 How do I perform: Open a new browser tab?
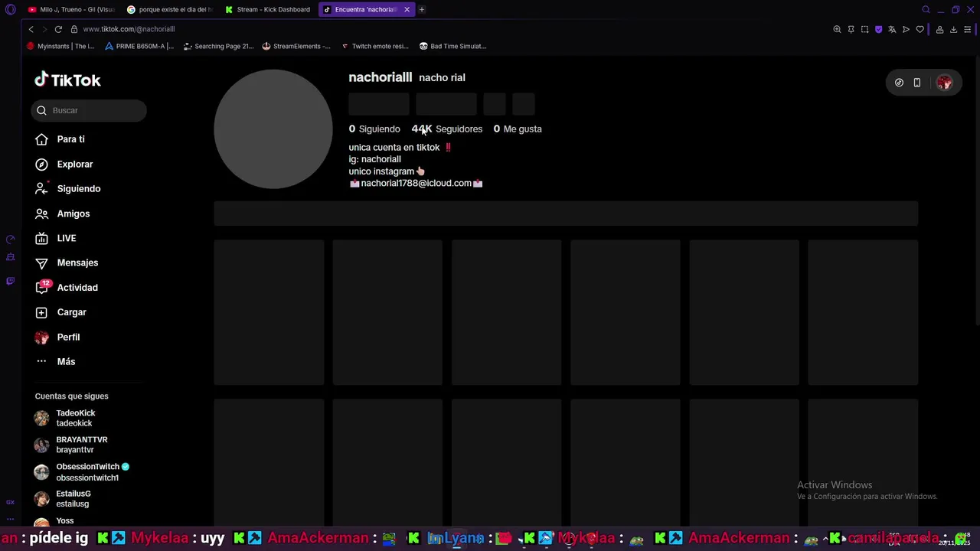coord(422,9)
